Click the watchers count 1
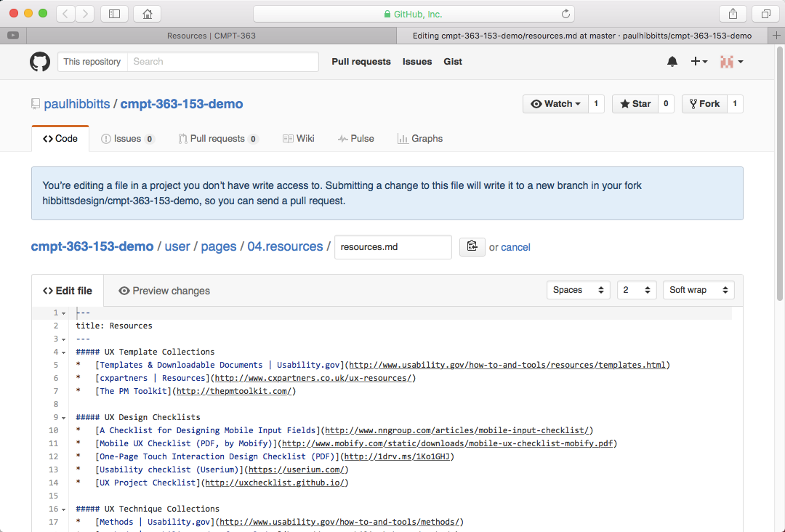 click(596, 104)
